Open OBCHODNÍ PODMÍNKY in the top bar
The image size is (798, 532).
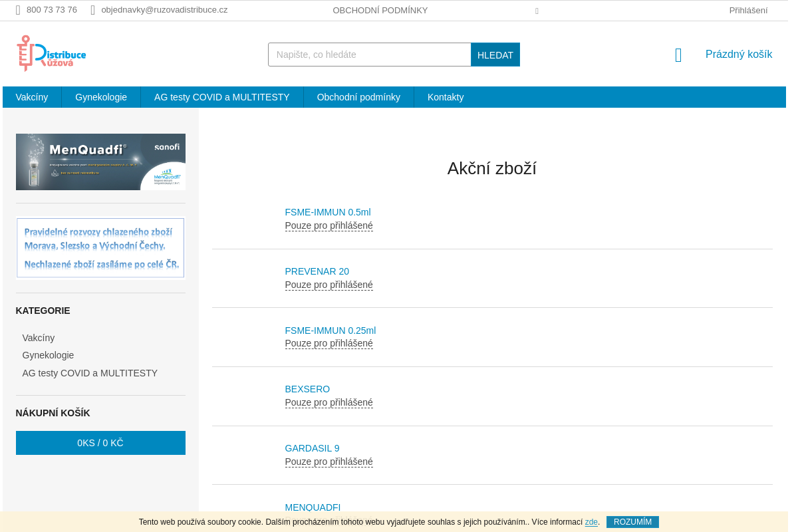(380, 11)
